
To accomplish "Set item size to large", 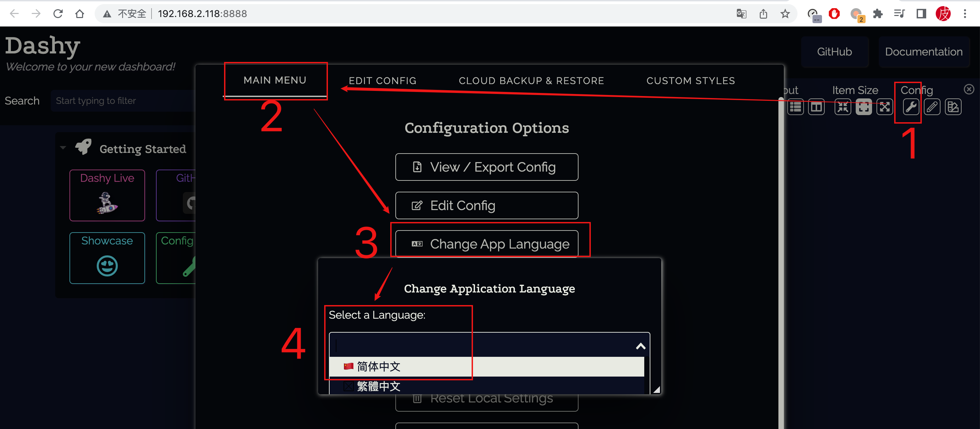I will [885, 107].
